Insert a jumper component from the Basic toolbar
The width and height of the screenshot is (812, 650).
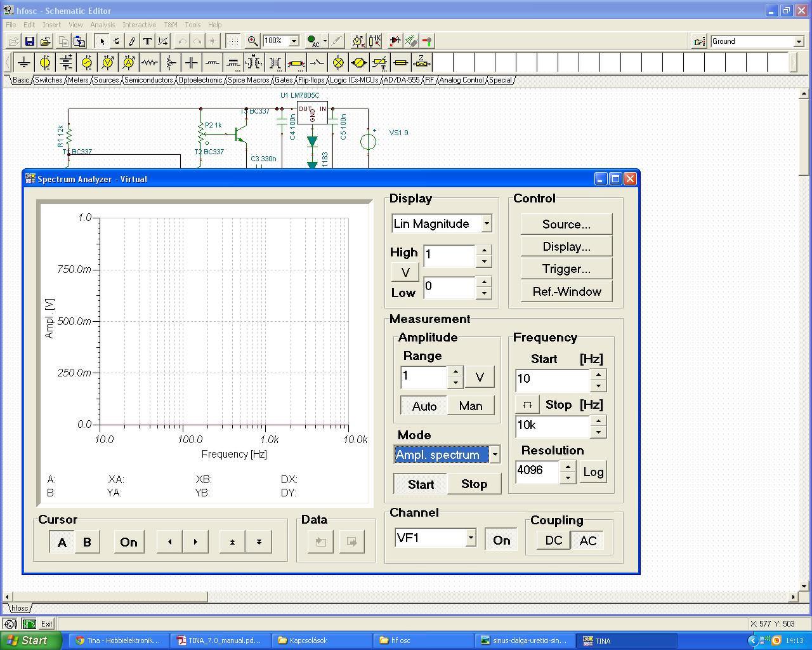point(296,62)
